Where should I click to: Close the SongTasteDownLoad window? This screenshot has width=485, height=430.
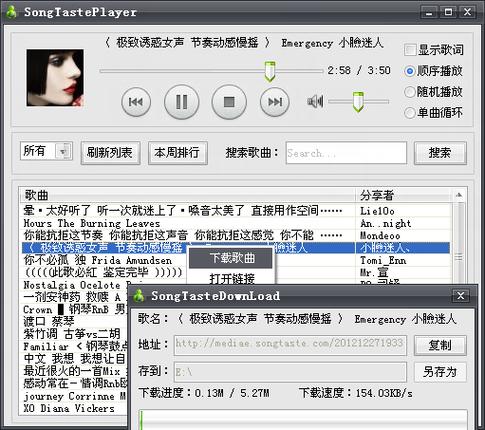pos(461,296)
